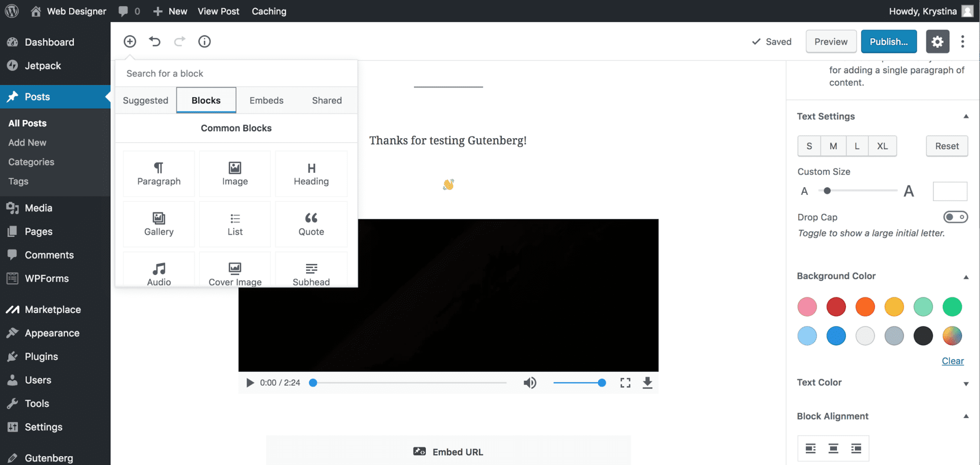Toggle the Drop Cap switch

point(955,217)
